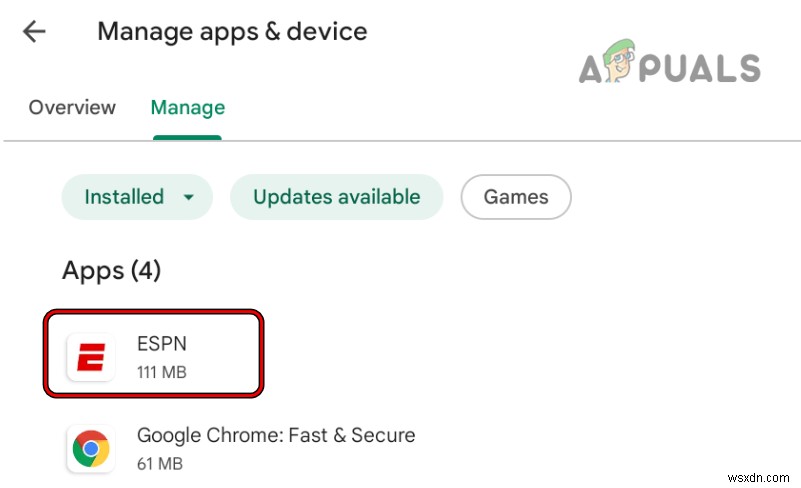The width and height of the screenshot is (801, 488).
Task: Expand the Installed filter dropdown arrow
Action: click(188, 198)
